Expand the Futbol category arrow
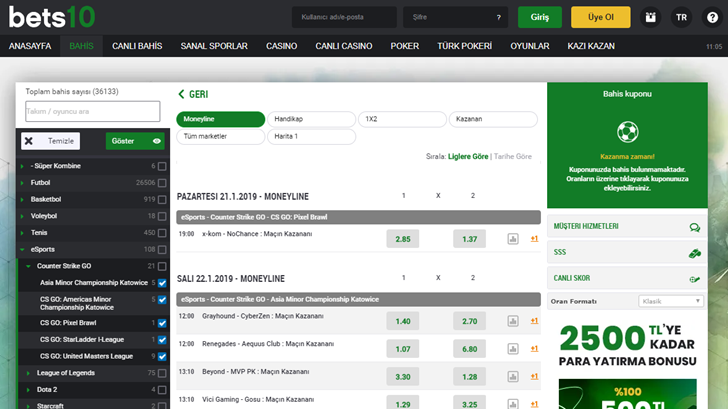This screenshot has width=728, height=409. coord(22,183)
